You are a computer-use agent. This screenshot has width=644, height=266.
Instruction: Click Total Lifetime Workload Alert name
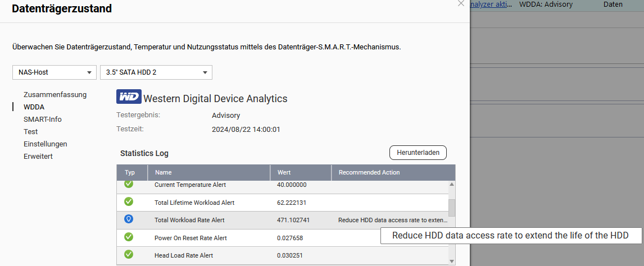click(x=194, y=203)
